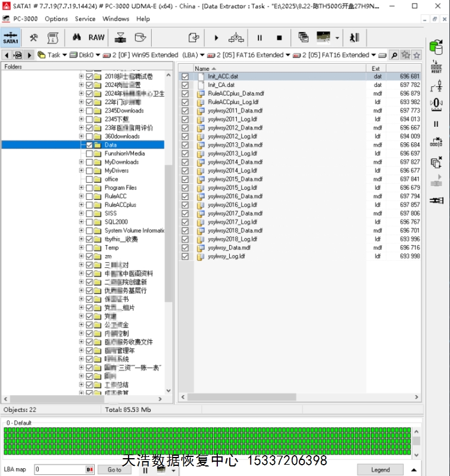Screen dimensions: 450x476
Task: Uncheck the Init_ACC.dat file checkbox
Action: tap(186, 77)
